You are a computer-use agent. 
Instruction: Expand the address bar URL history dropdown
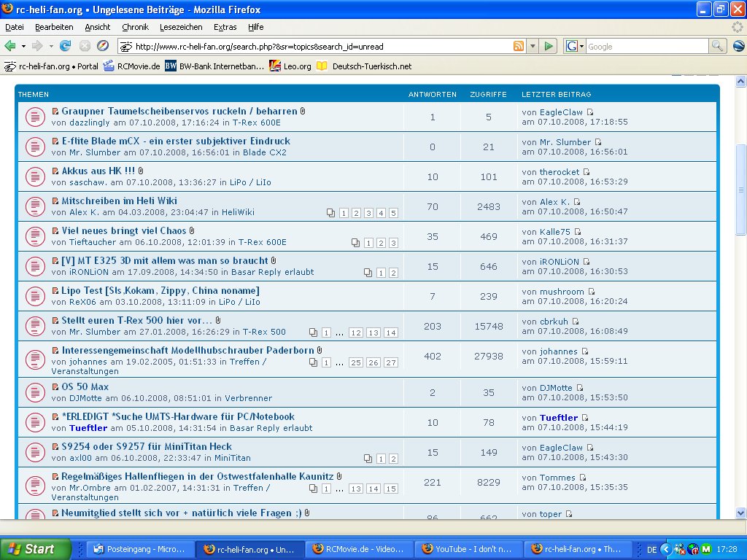(x=533, y=46)
